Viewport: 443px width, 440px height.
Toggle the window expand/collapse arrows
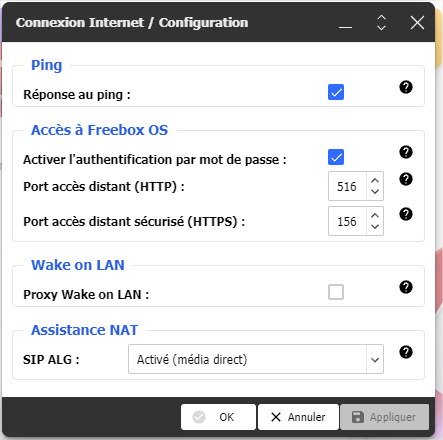coord(381,23)
